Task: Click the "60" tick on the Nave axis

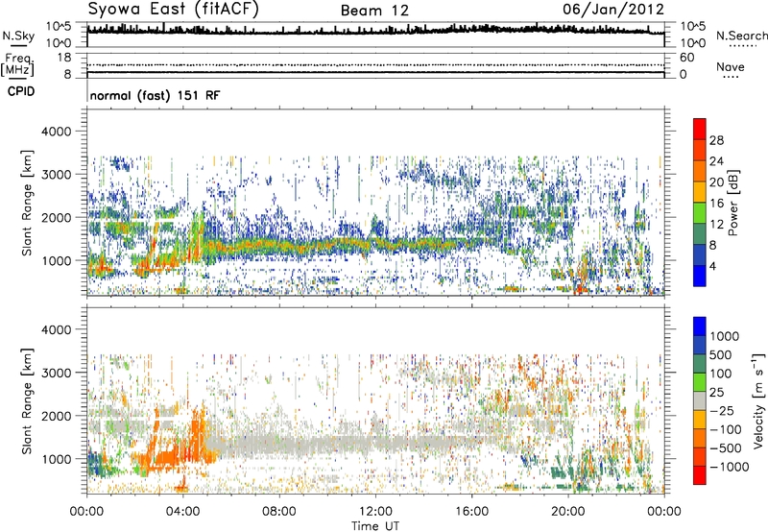Action: coord(686,58)
